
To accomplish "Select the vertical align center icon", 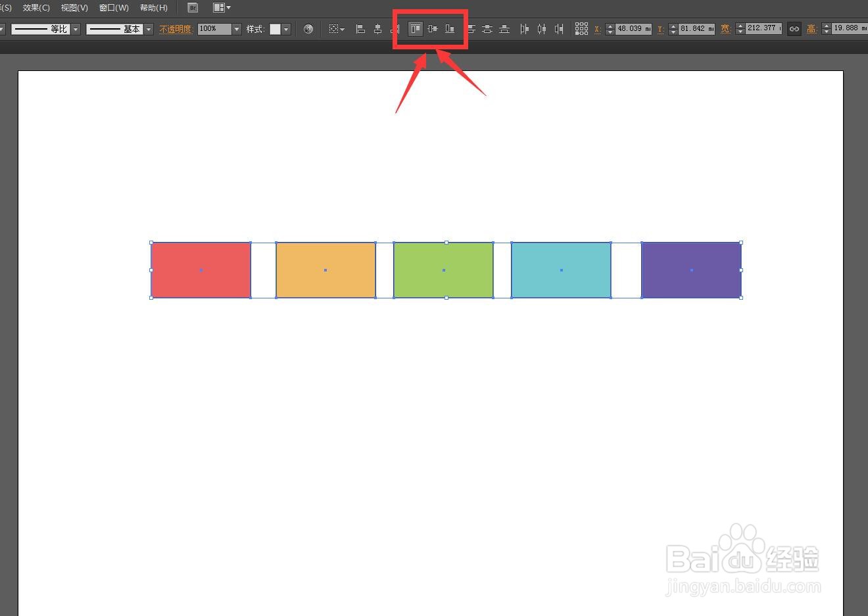I will 433,28.
